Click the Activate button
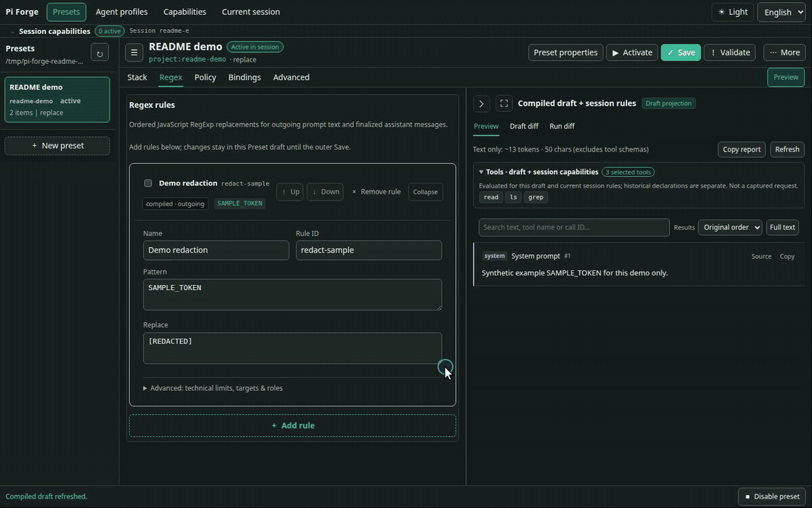The height and width of the screenshot is (508, 812). point(632,53)
